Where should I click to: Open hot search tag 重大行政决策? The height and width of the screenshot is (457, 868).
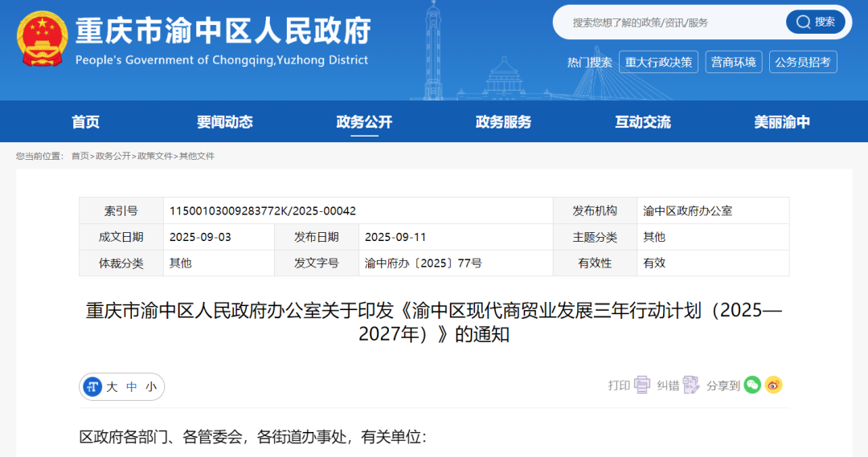tap(659, 62)
